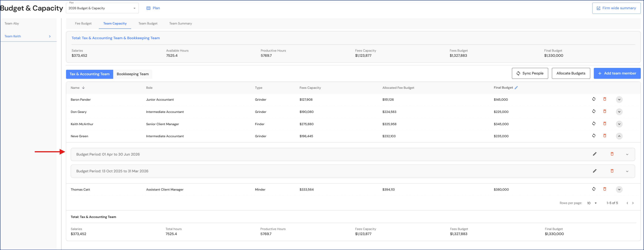Click sync icon for Keith McArthur row
This screenshot has width=644, height=250.
click(x=593, y=124)
